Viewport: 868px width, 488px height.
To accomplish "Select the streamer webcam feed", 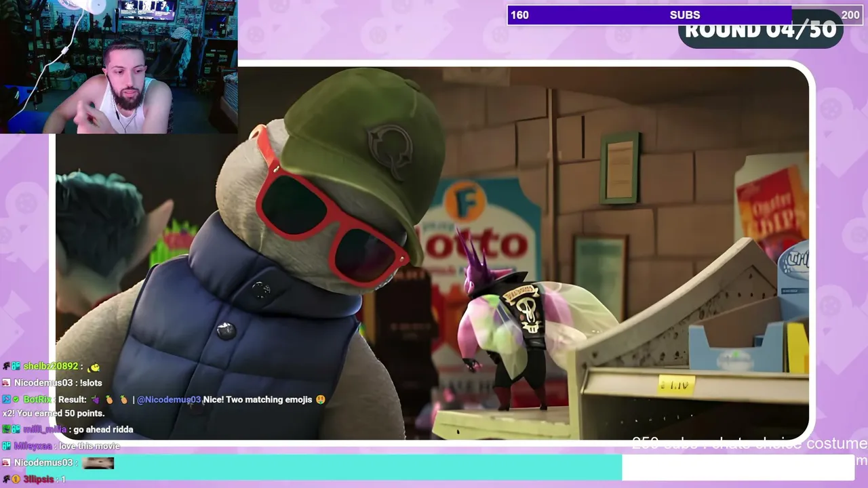I will pyautogui.click(x=119, y=66).
